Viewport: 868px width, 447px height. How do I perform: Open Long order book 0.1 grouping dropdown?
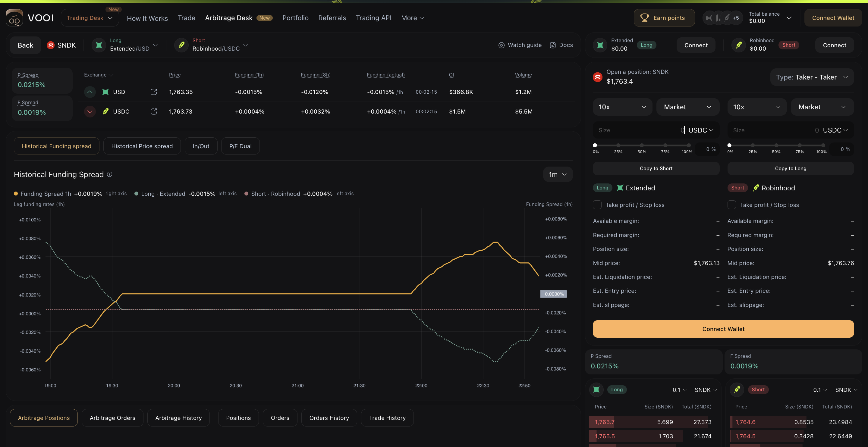[679, 390]
